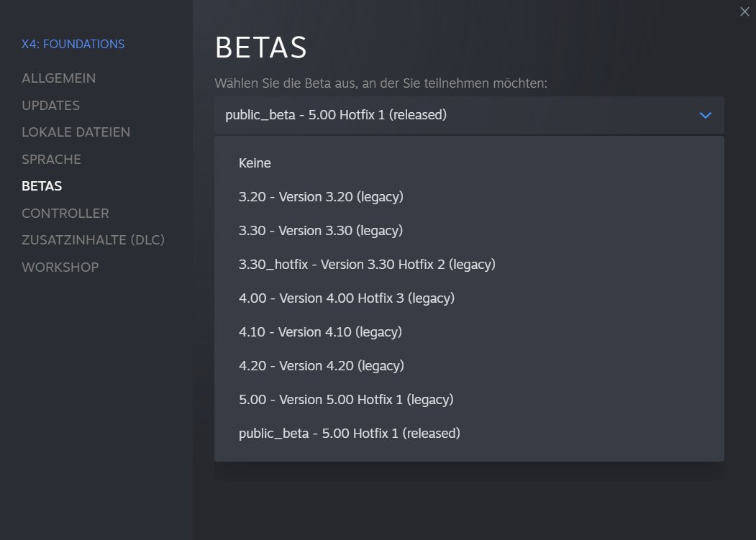
Task: Select 'Keine' in the beta list
Action: click(469, 163)
